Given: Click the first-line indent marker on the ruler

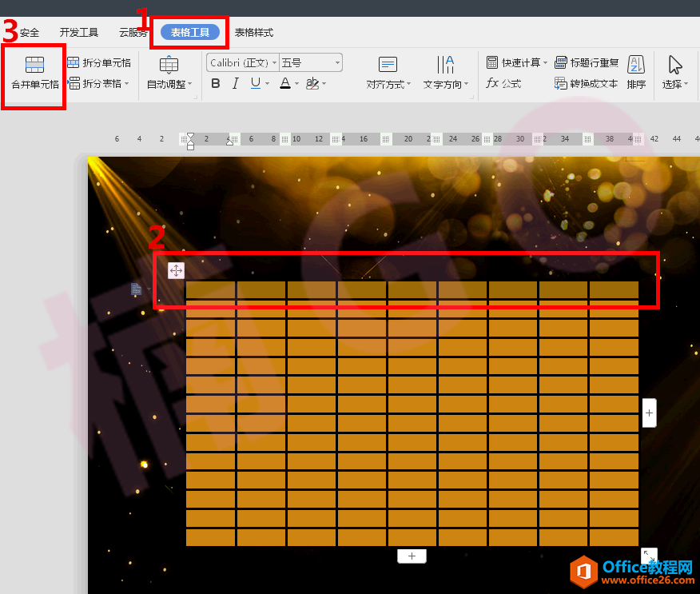Looking at the screenshot, I should 191,136.
